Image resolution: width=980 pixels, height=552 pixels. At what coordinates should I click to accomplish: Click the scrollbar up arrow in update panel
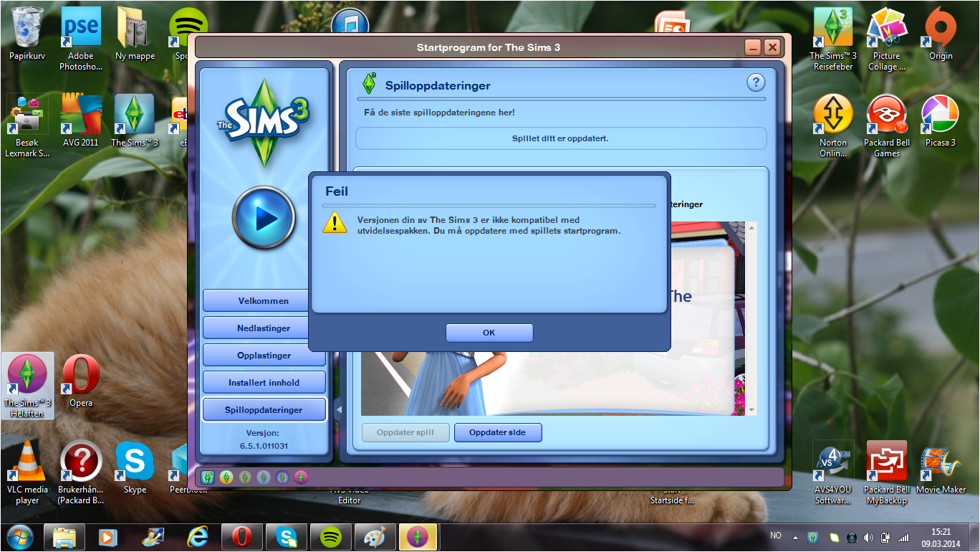pos(751,228)
